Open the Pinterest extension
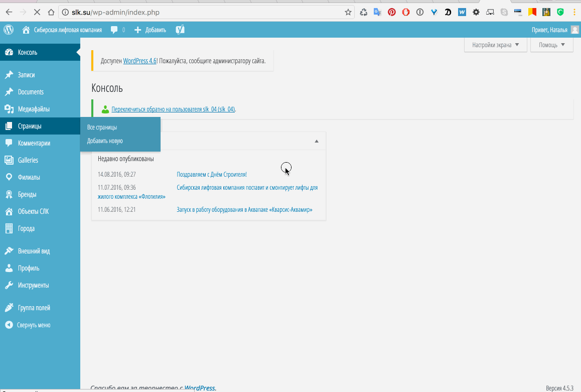This screenshot has width=581, height=392. tap(392, 12)
